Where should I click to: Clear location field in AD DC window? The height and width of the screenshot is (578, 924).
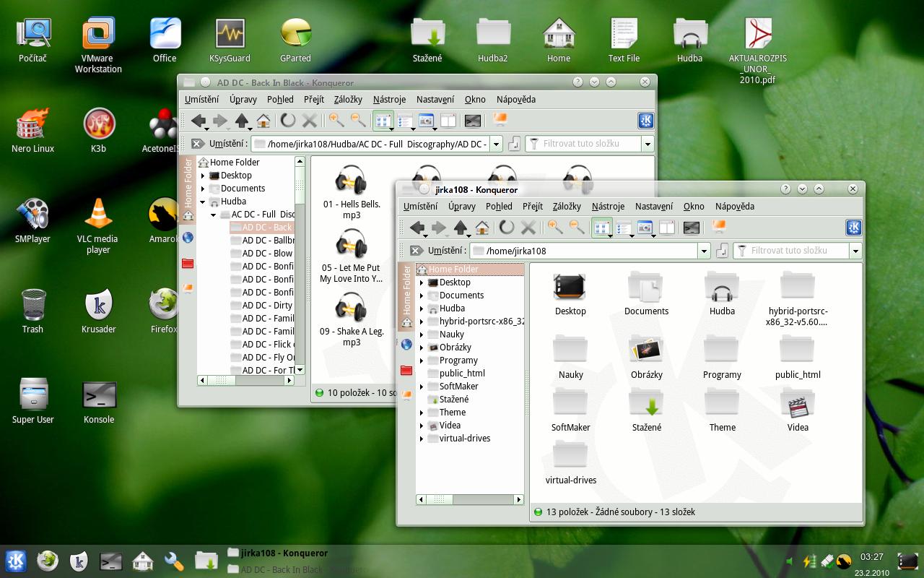pos(197,144)
